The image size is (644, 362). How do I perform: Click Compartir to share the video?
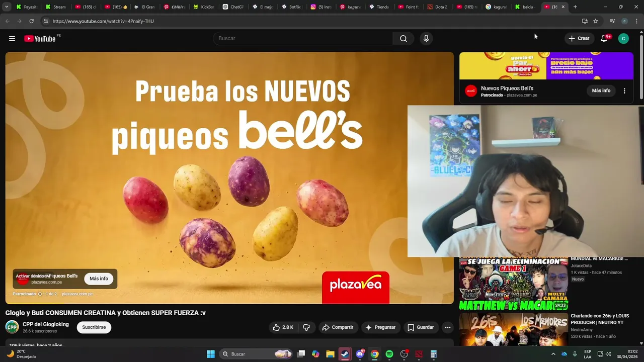tap(338, 327)
